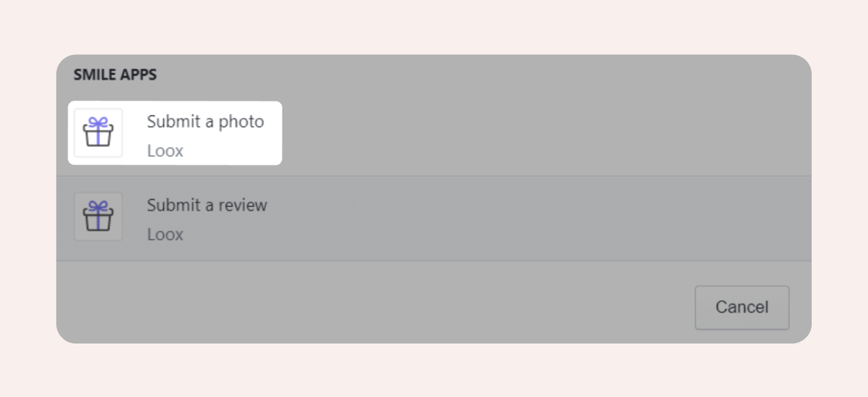Click the Loox label under Submit a review
Image resolution: width=868 pixels, height=397 pixels.
point(165,234)
